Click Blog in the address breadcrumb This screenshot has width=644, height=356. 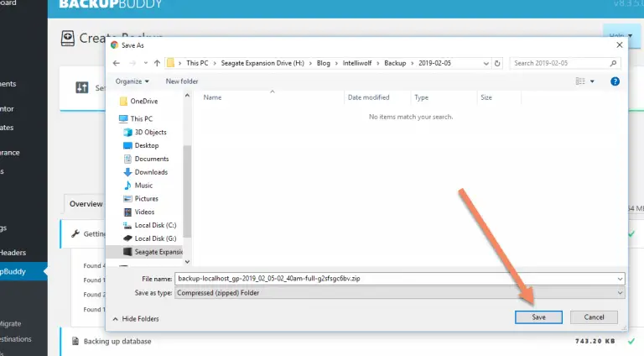(x=323, y=63)
